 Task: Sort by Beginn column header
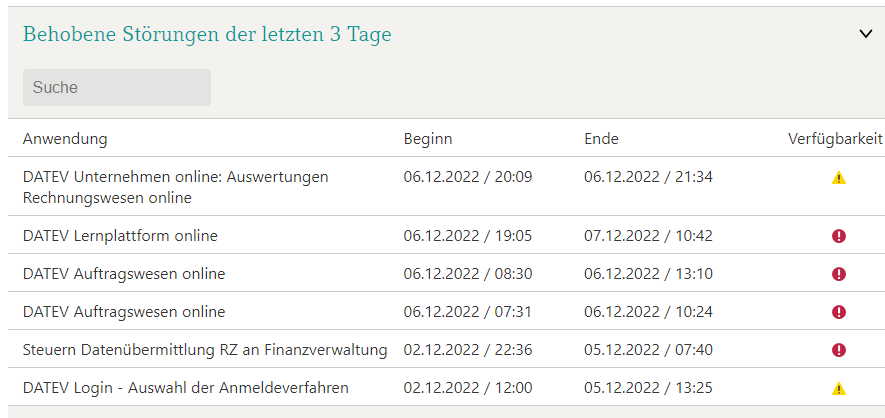pyautogui.click(x=428, y=139)
